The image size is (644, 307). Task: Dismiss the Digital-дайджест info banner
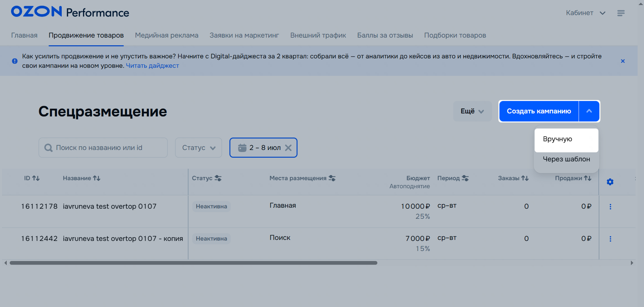click(623, 61)
